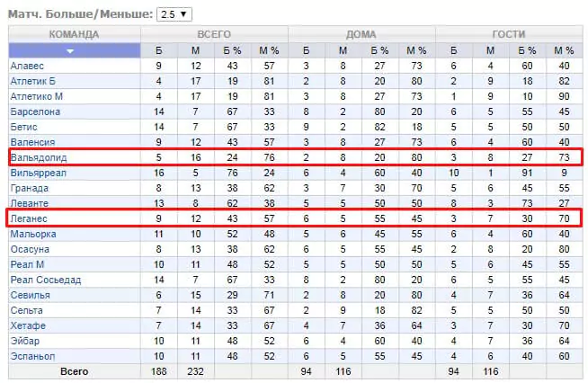This screenshot has height=383, width=588.
Task: Click the sort arrow in team column header
Action: 70,51
